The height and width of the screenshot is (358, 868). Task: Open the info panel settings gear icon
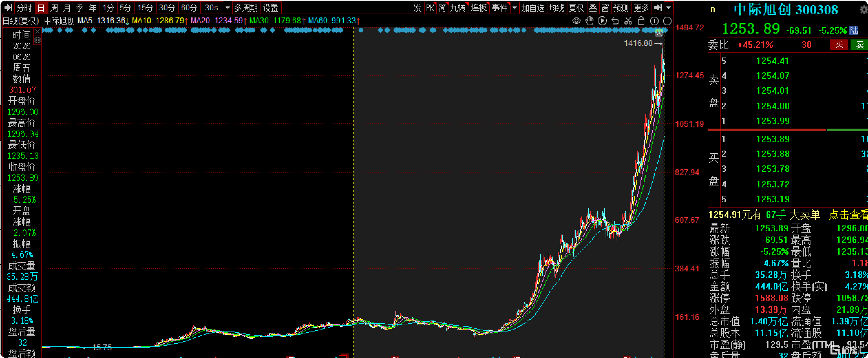click(37, 40)
